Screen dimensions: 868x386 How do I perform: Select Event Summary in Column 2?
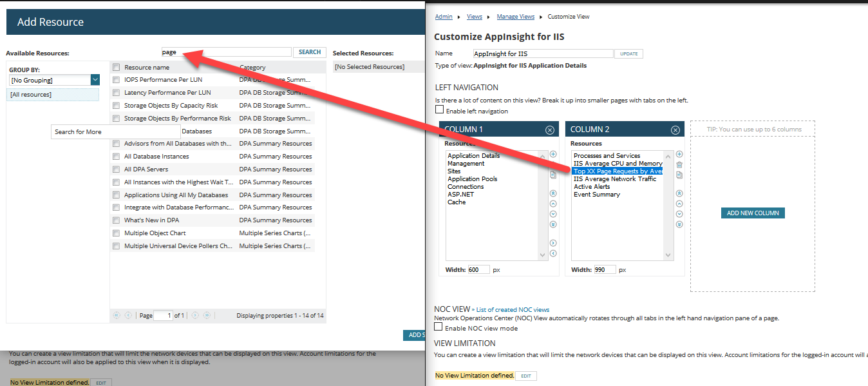pyautogui.click(x=597, y=195)
